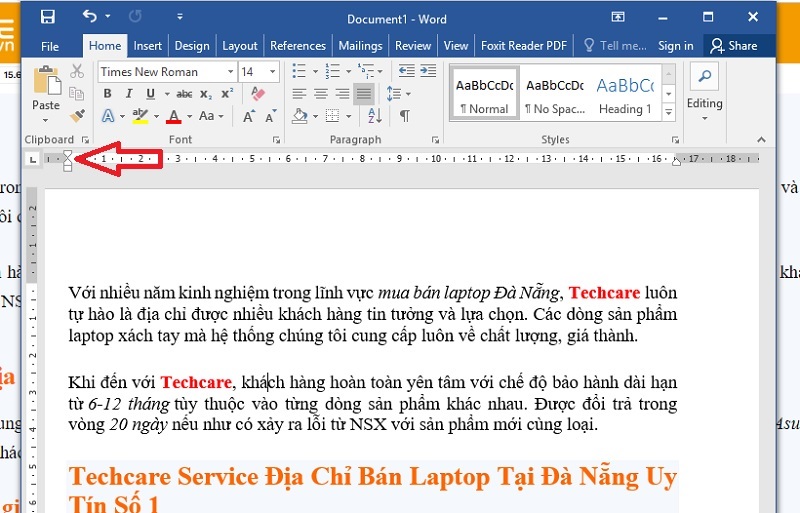Collapse the ribbon

pos(761,140)
